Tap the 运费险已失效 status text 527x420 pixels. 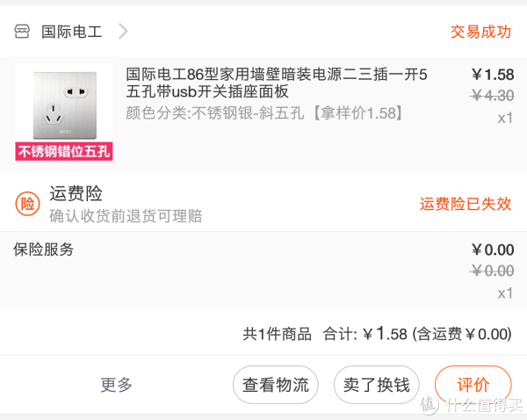[x=465, y=204]
